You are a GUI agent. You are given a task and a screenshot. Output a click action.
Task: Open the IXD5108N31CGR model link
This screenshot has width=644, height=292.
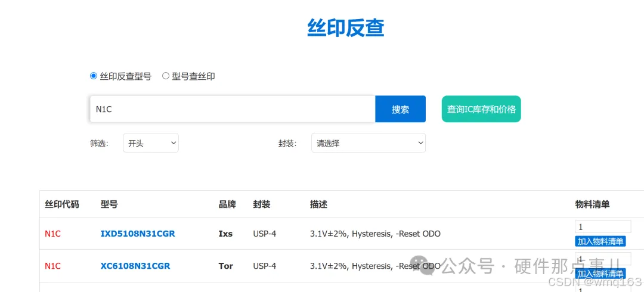[x=138, y=234]
